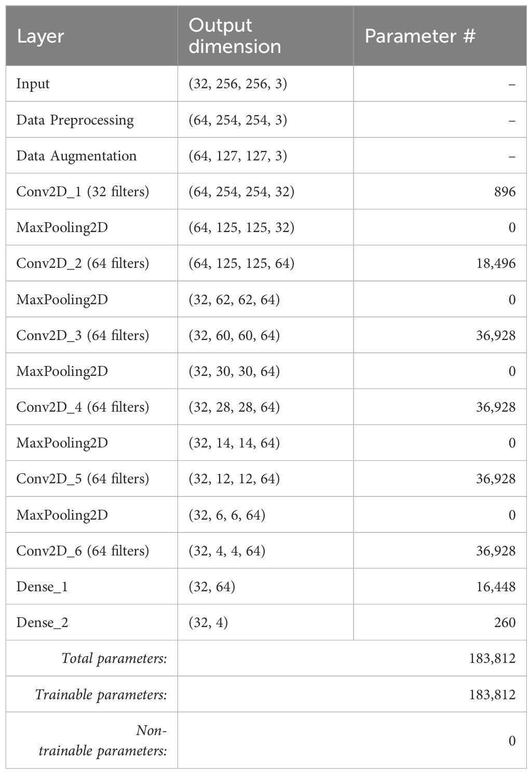Click output dimension (32, 256, 256, 3)
This screenshot has height=774, width=532.
pyautogui.click(x=238, y=84)
